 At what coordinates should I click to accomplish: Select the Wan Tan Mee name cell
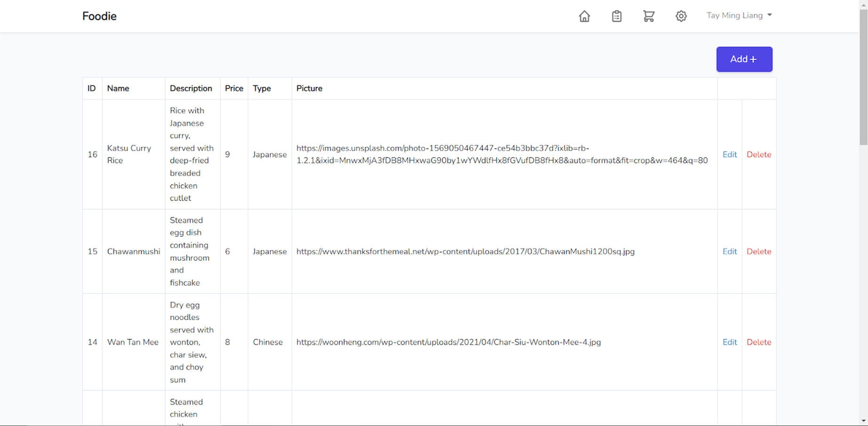[133, 342]
